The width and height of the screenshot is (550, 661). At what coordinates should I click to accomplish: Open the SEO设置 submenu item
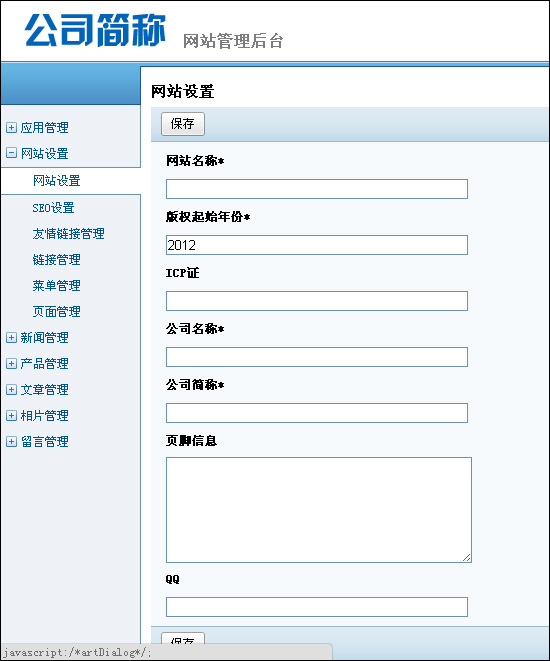[53, 207]
